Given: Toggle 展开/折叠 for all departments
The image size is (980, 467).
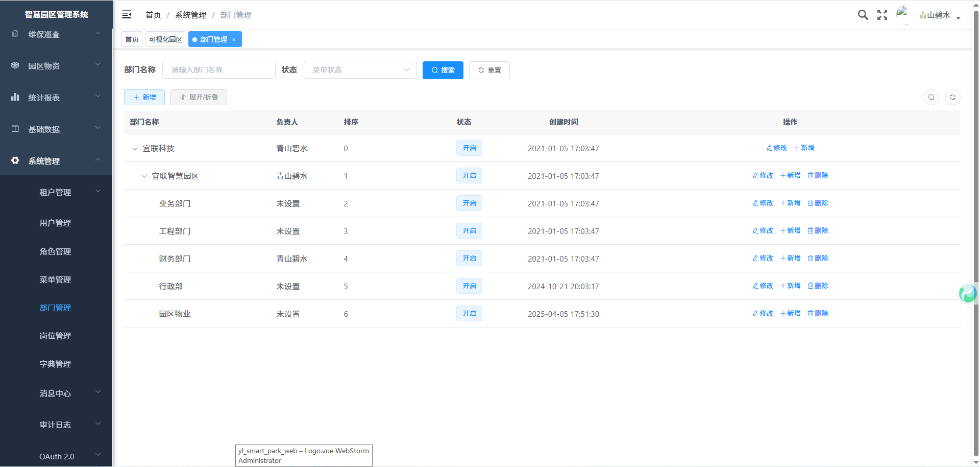Looking at the screenshot, I should click(x=199, y=97).
